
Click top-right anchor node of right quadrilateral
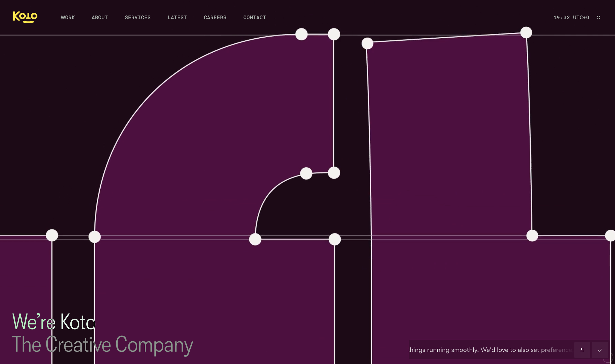point(526,32)
